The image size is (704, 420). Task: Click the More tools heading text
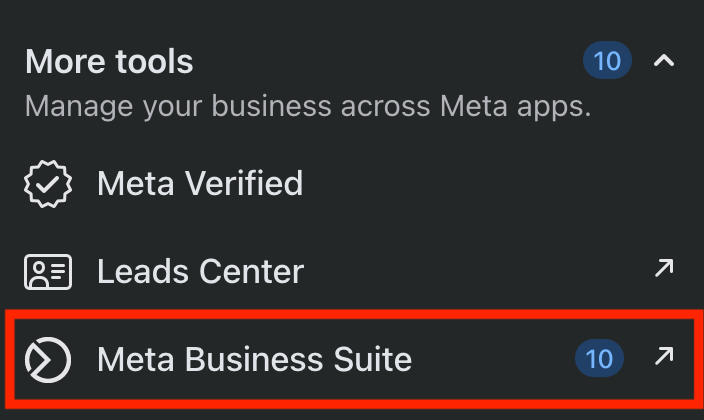tap(109, 62)
